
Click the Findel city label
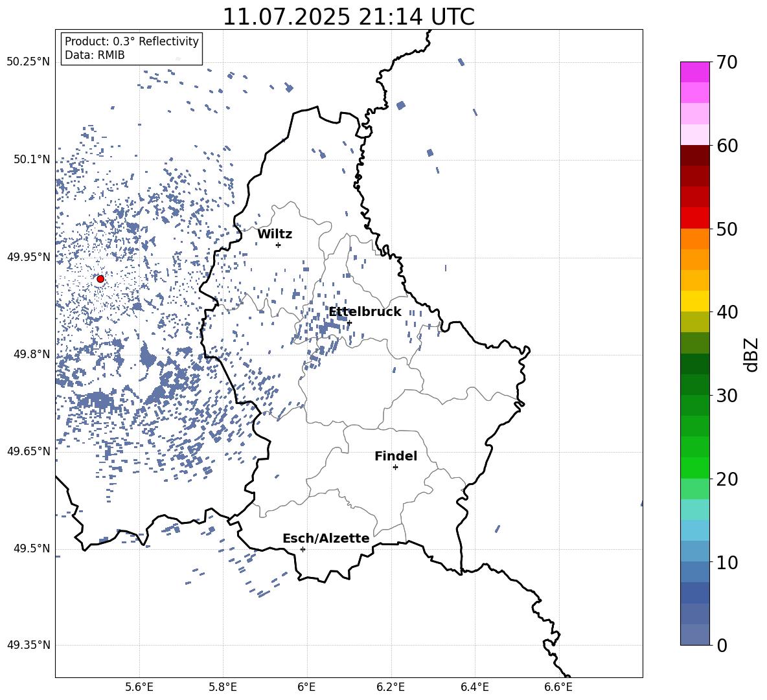click(x=396, y=456)
